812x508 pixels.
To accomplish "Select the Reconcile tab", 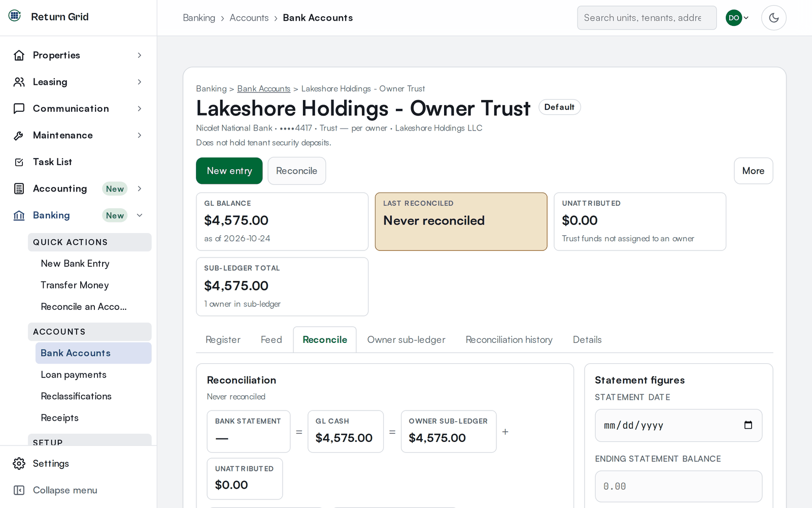I will pyautogui.click(x=325, y=340).
